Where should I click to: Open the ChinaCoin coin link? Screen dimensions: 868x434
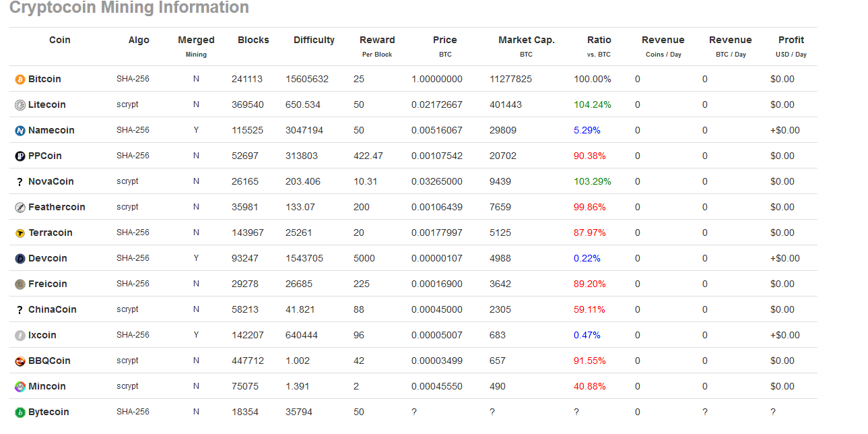coord(53,309)
